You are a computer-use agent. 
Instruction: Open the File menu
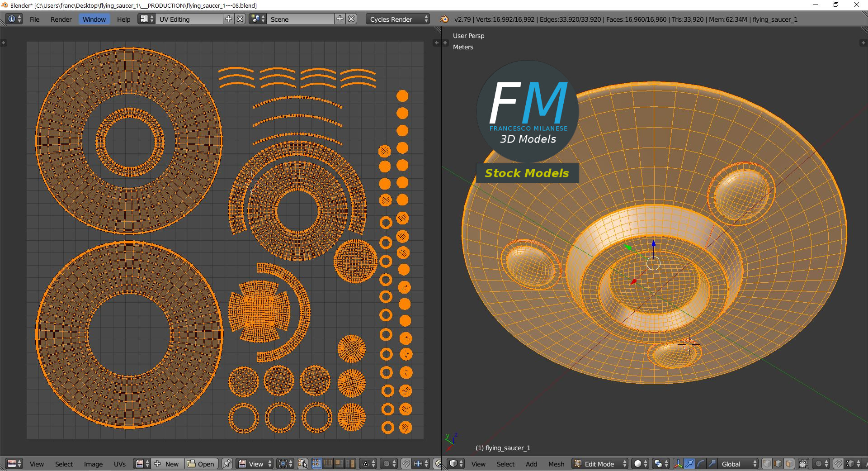[34, 19]
